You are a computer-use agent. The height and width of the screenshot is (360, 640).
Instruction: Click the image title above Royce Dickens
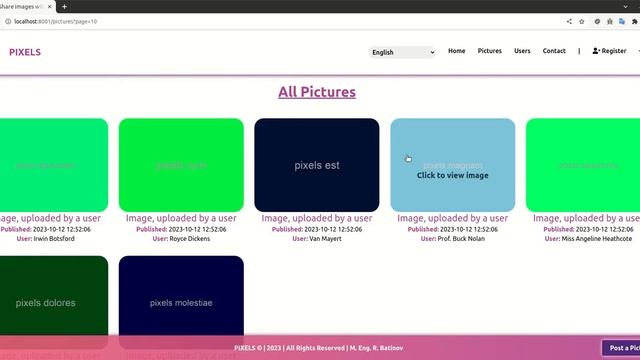click(x=181, y=218)
